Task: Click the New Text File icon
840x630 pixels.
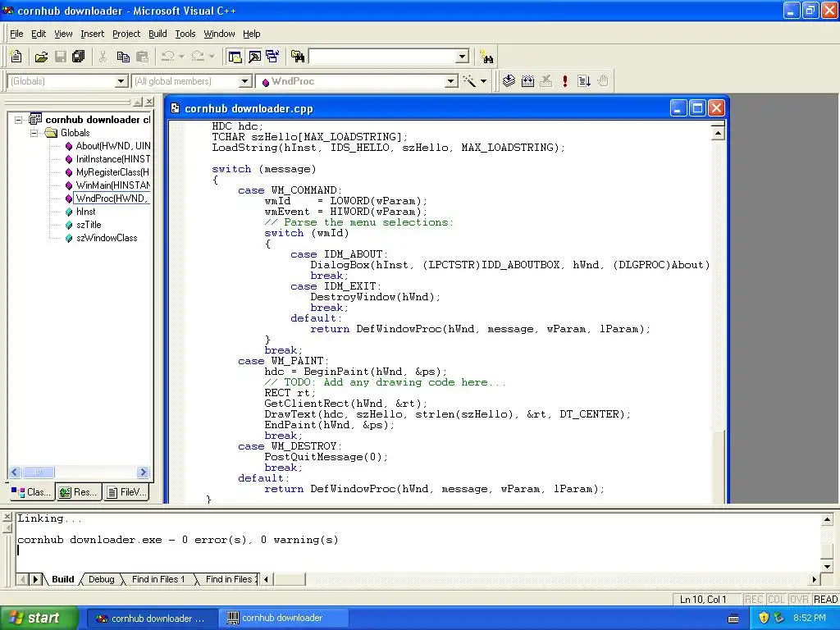Action: [x=16, y=57]
